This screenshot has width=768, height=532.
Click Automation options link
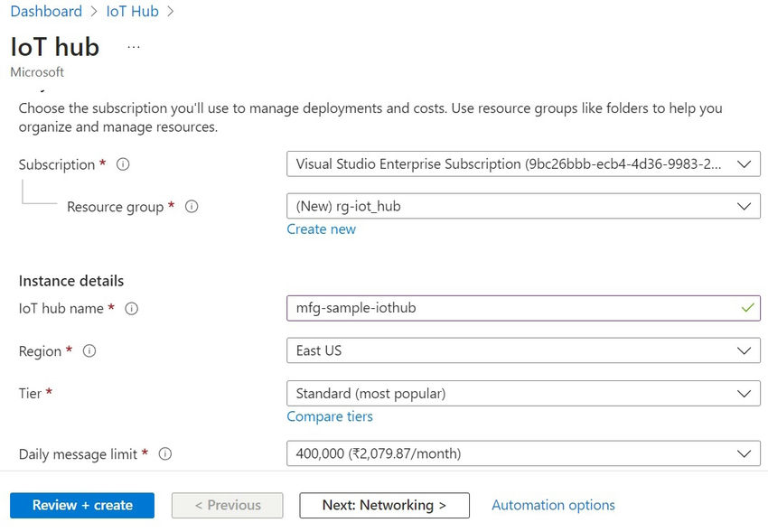[553, 505]
